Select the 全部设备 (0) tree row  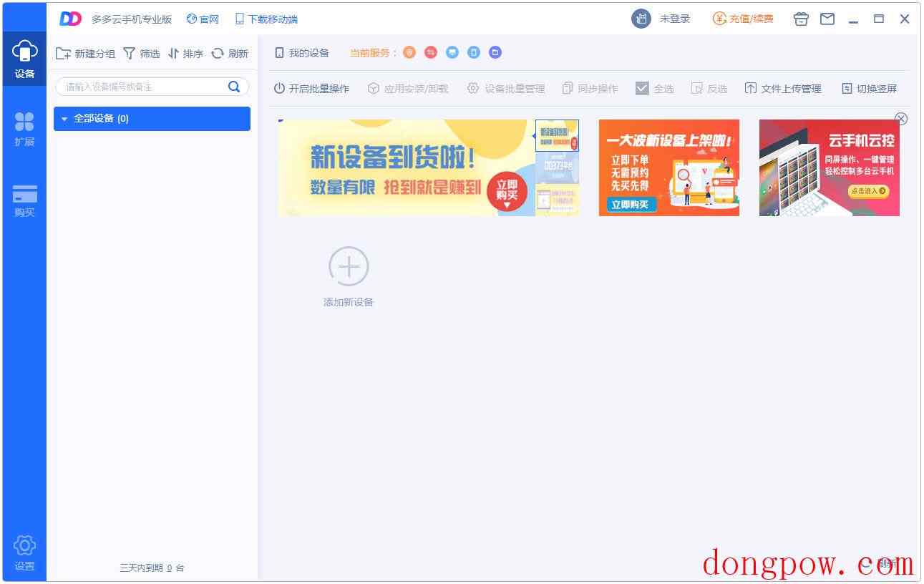click(152, 119)
